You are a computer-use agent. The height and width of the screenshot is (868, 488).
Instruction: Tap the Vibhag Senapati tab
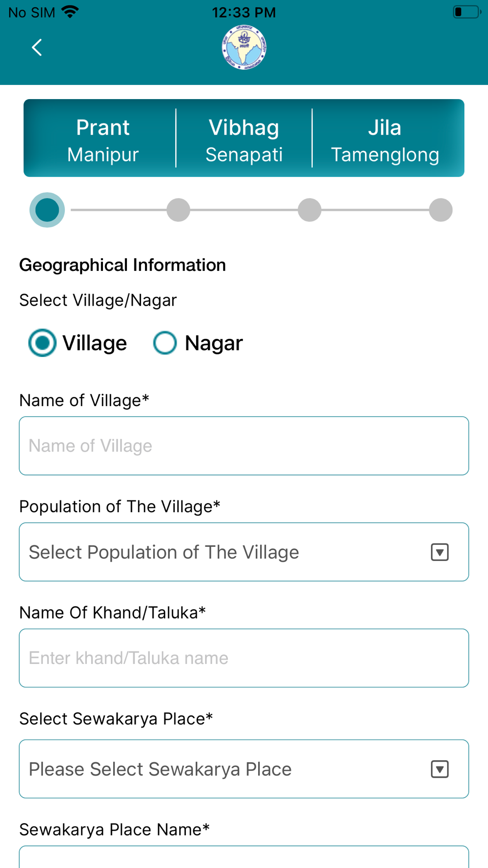[x=244, y=140]
